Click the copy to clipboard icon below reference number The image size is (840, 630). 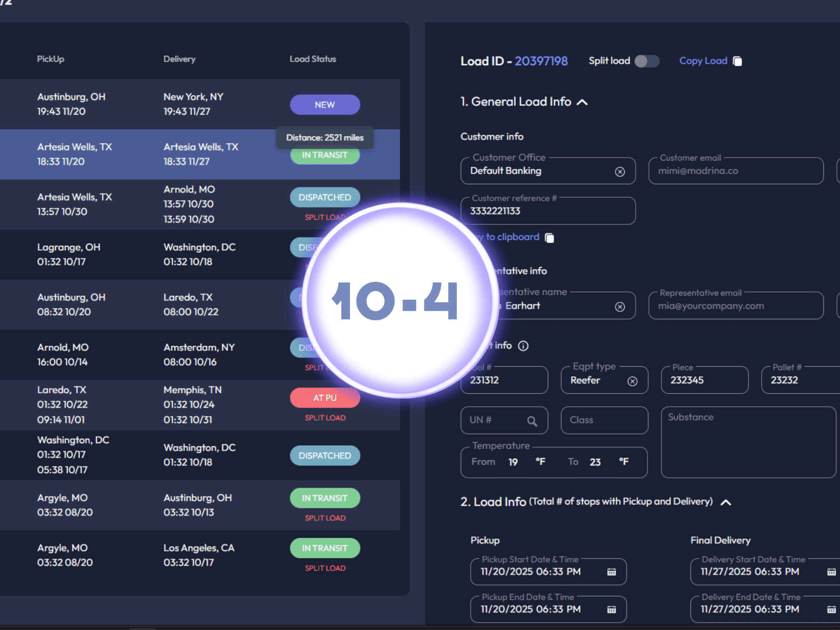(x=550, y=238)
